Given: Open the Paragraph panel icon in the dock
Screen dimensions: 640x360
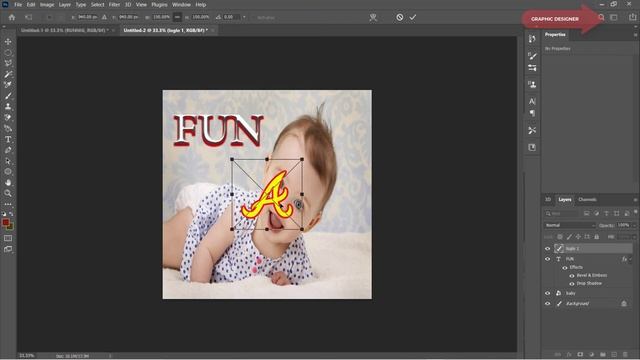Looking at the screenshot, I should click(532, 113).
